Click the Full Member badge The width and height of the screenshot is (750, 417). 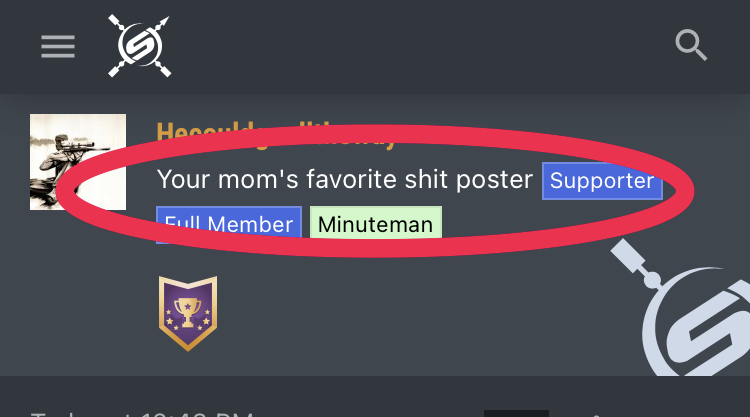tap(229, 224)
